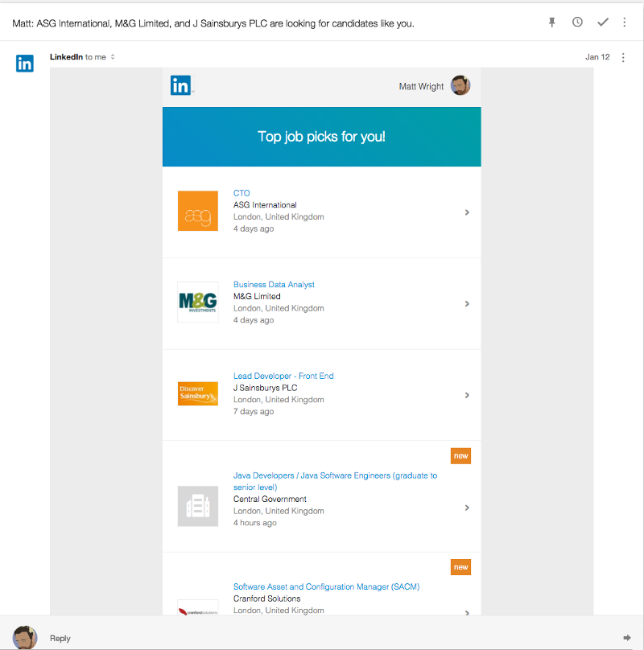The width and height of the screenshot is (644, 650).
Task: Open the Business Data Analyst job link
Action: pos(274,285)
